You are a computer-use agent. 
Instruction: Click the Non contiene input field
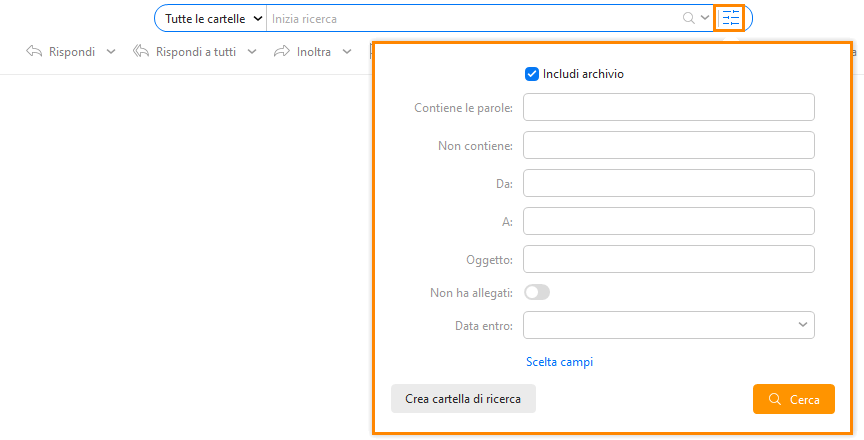click(669, 145)
